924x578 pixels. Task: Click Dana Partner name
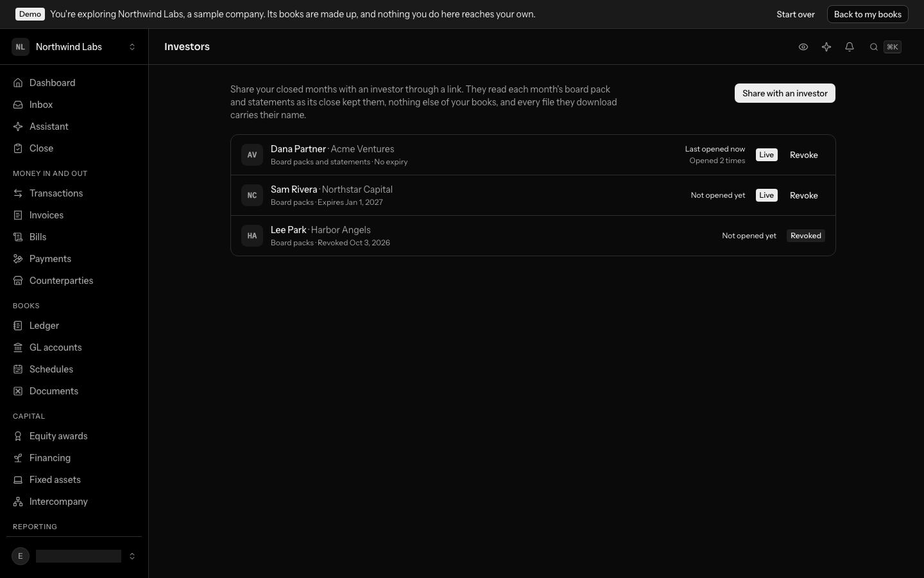(x=298, y=149)
